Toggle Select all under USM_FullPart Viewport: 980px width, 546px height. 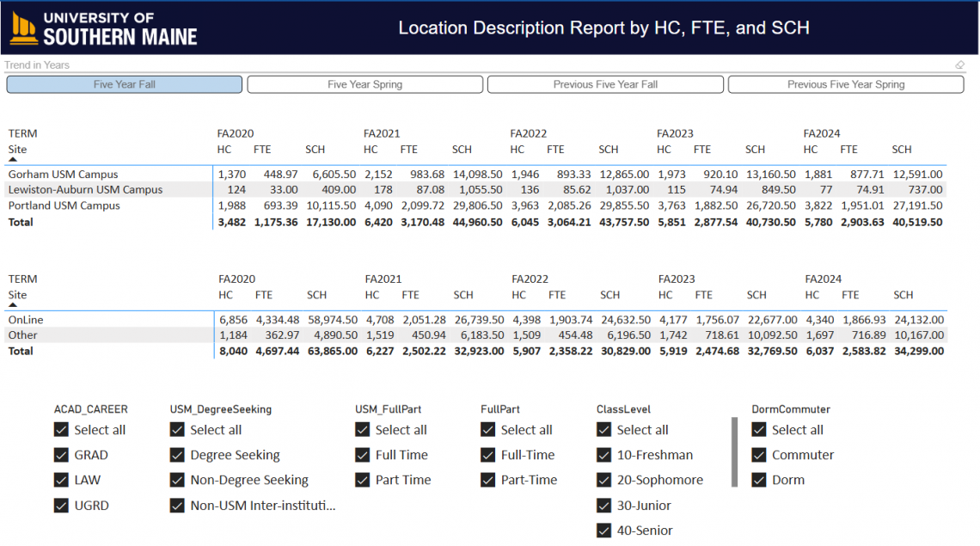(x=363, y=430)
